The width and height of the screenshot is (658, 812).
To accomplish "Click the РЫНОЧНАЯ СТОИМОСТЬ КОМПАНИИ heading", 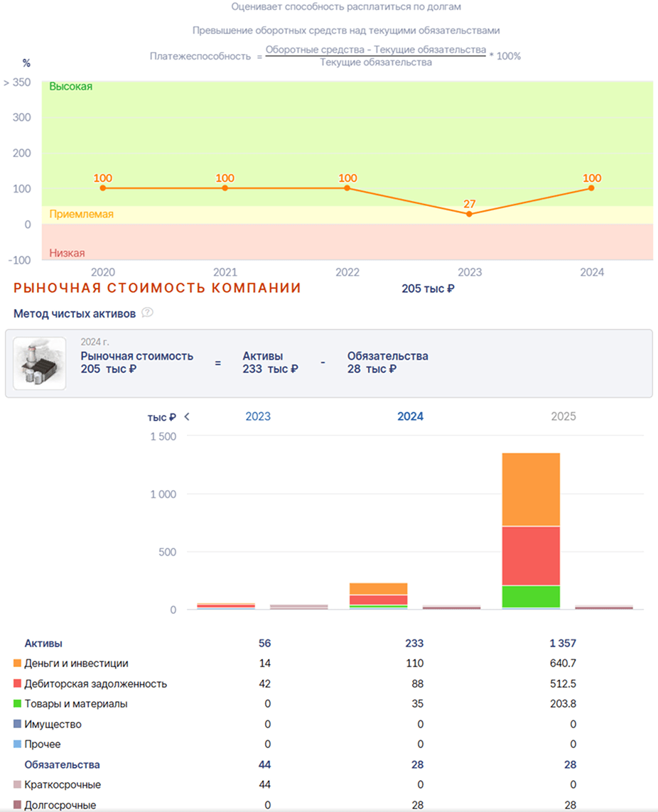I will click(x=157, y=288).
